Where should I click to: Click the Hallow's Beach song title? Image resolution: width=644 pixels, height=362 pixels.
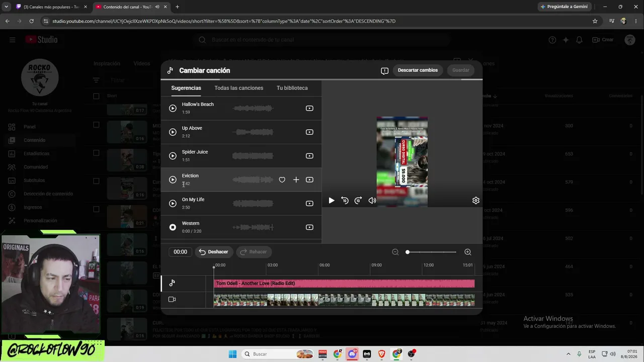click(198, 104)
